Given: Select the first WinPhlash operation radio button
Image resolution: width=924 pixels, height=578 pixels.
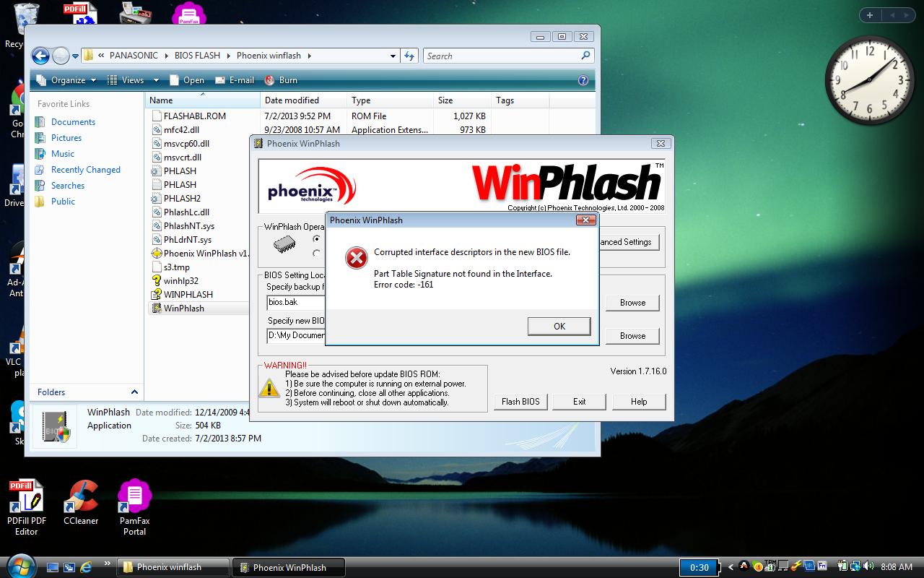Looking at the screenshot, I should point(316,239).
